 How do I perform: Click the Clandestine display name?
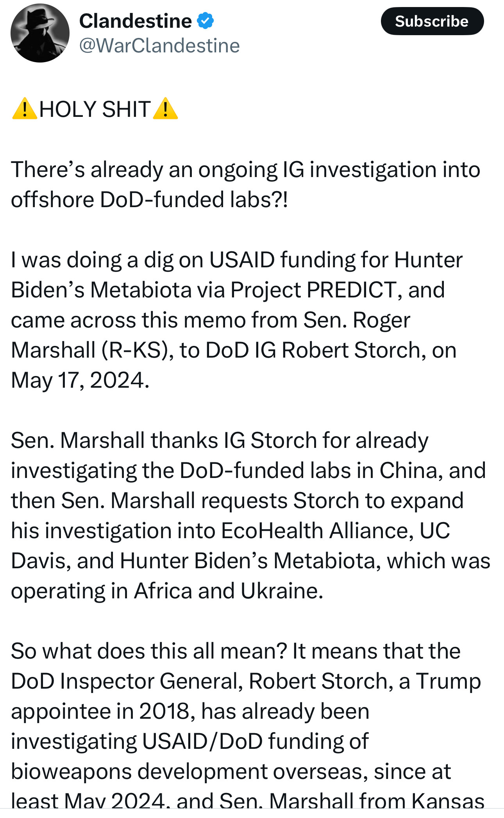pos(135,21)
